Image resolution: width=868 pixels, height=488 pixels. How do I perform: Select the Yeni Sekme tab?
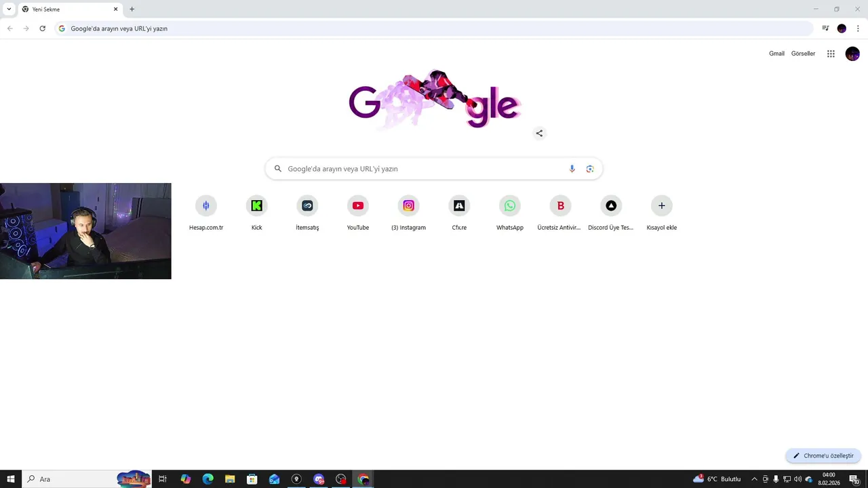70,9
